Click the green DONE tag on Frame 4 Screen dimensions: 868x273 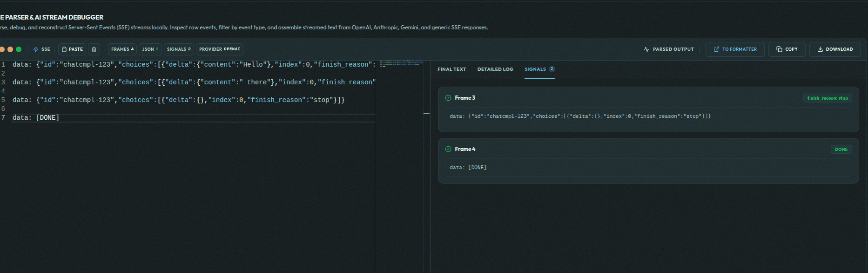click(841, 150)
